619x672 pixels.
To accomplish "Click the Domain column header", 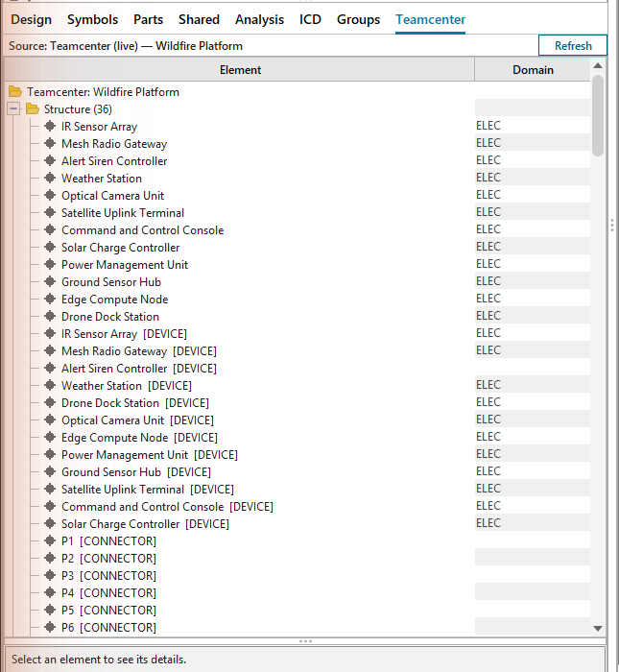I will click(533, 69).
